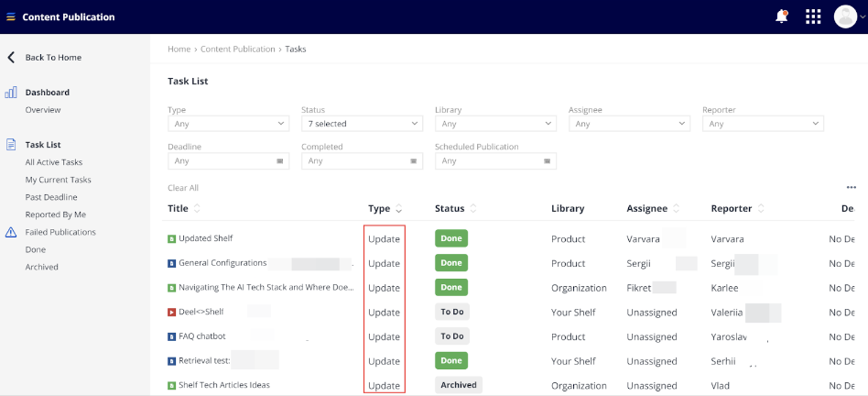
Task: Open the Done item in the sidebar
Action: [36, 249]
